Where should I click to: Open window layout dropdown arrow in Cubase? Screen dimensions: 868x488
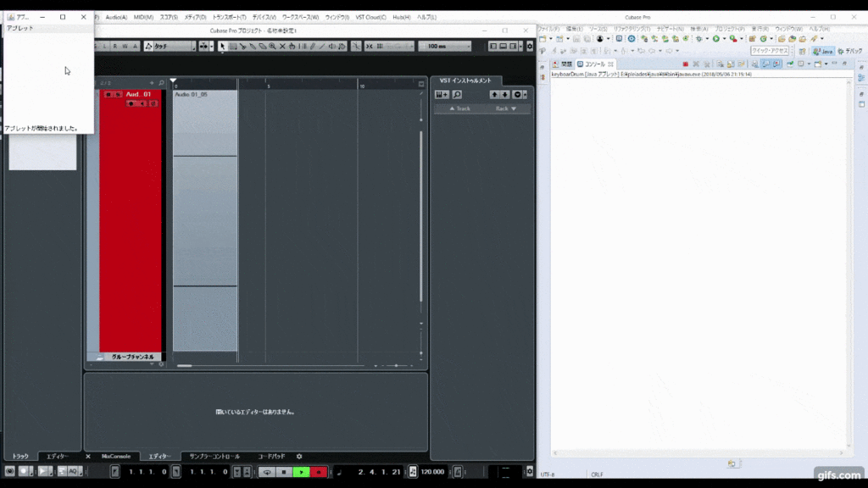pyautogui.click(x=520, y=47)
